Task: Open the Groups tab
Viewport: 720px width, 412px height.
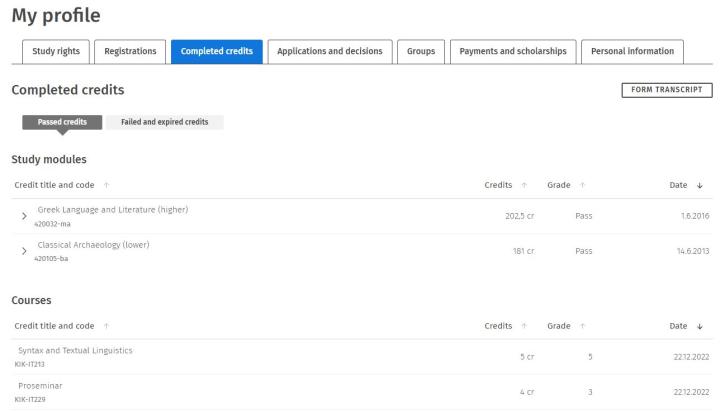Action: [x=420, y=52]
